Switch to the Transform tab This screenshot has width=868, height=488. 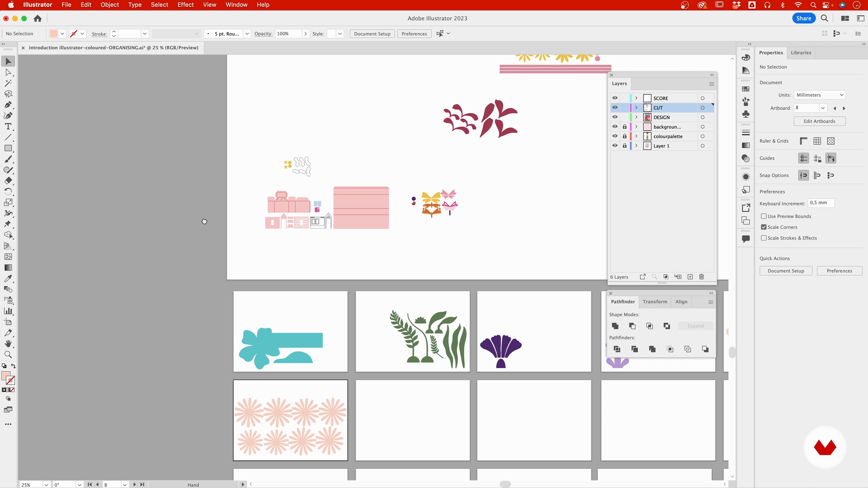pyautogui.click(x=655, y=302)
